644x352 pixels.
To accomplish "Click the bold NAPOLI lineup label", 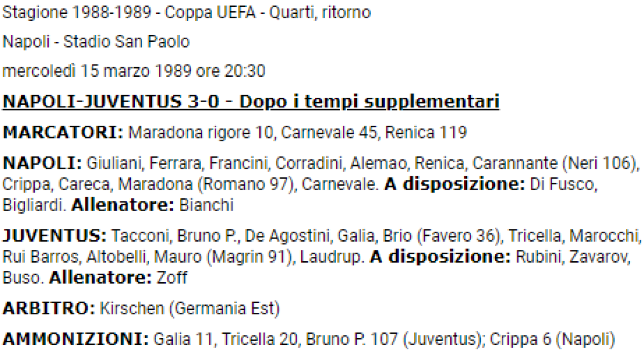I will pyautogui.click(x=41, y=162).
